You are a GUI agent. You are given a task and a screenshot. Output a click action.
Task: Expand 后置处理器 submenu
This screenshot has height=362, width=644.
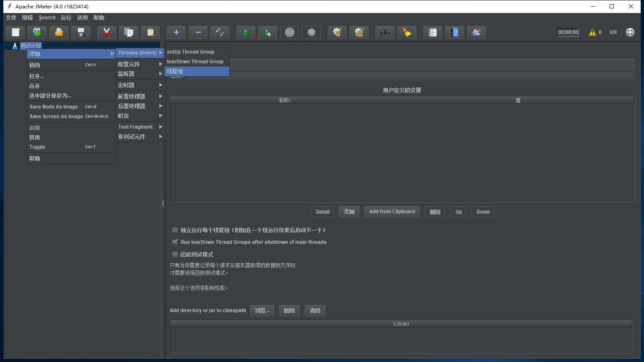click(x=140, y=106)
